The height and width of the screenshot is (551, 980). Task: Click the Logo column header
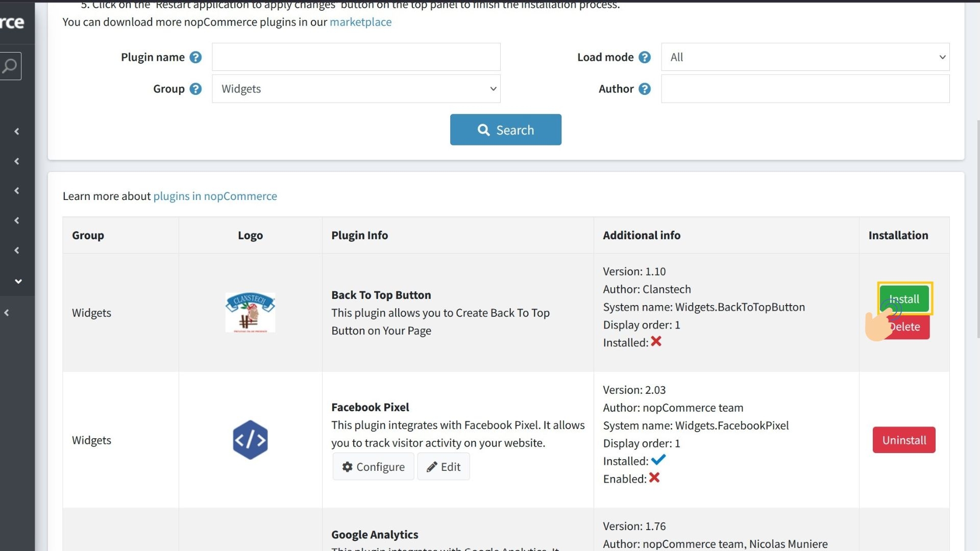[250, 235]
